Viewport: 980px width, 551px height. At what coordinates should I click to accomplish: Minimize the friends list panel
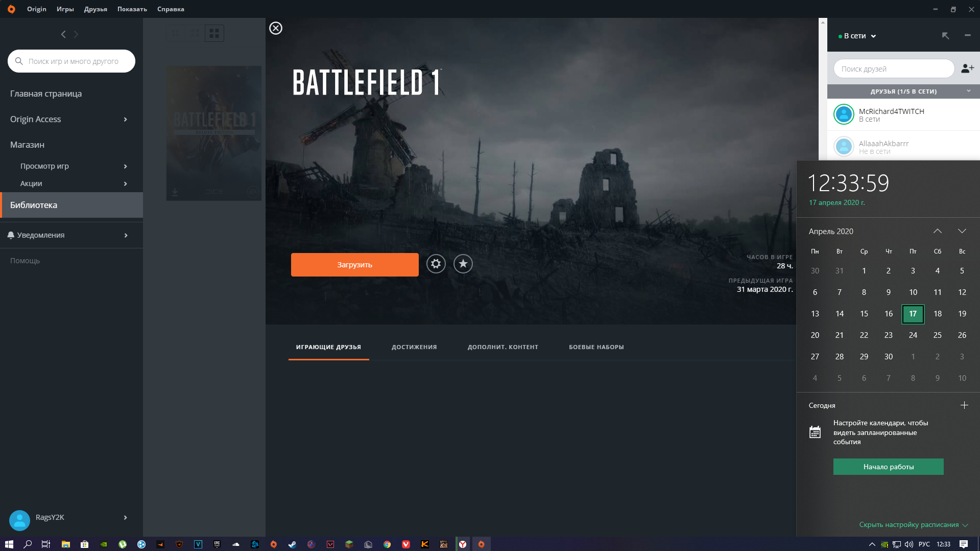967,35
